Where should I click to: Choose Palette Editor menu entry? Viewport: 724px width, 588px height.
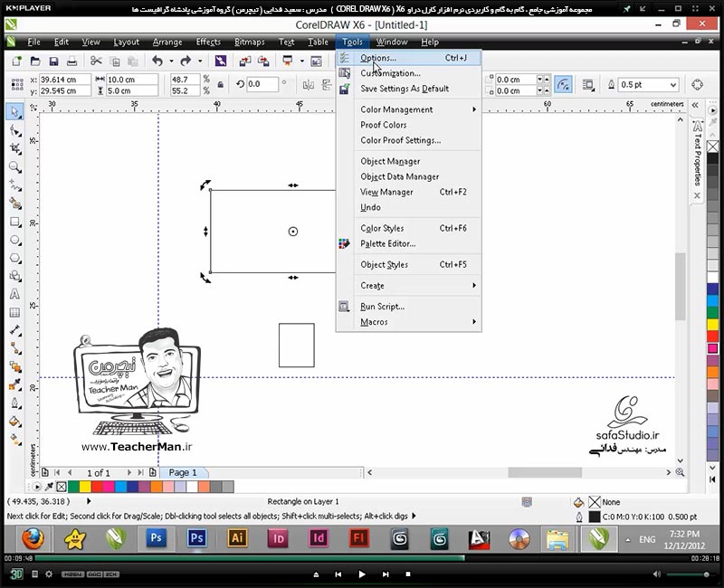[x=409, y=243]
